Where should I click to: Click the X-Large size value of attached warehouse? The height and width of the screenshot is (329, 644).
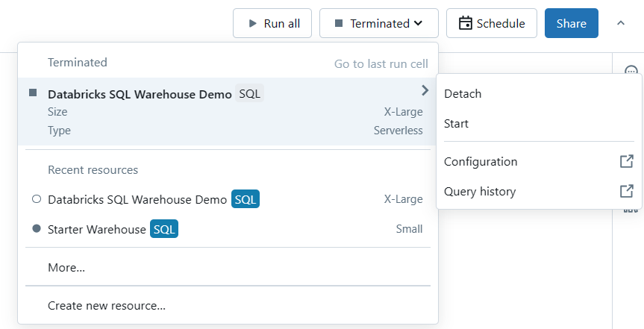tap(403, 112)
